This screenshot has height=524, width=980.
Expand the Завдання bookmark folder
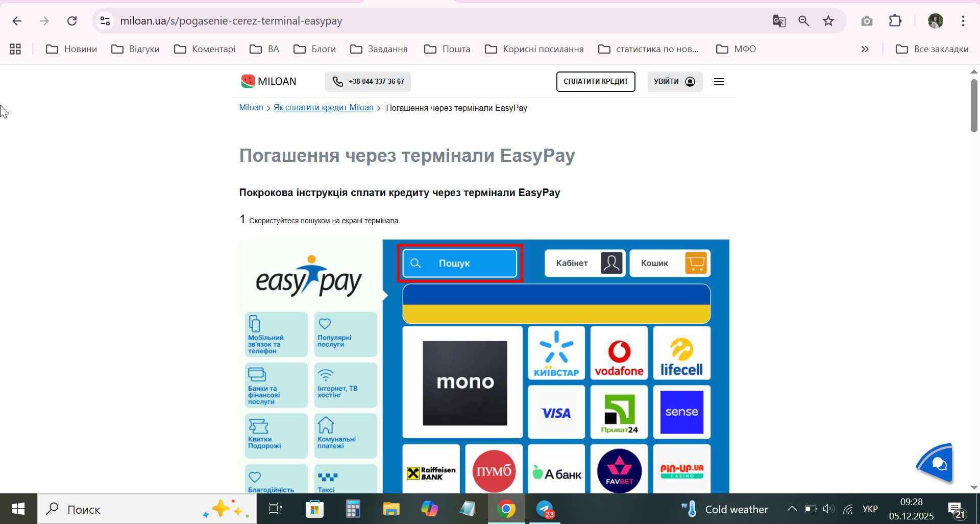379,49
